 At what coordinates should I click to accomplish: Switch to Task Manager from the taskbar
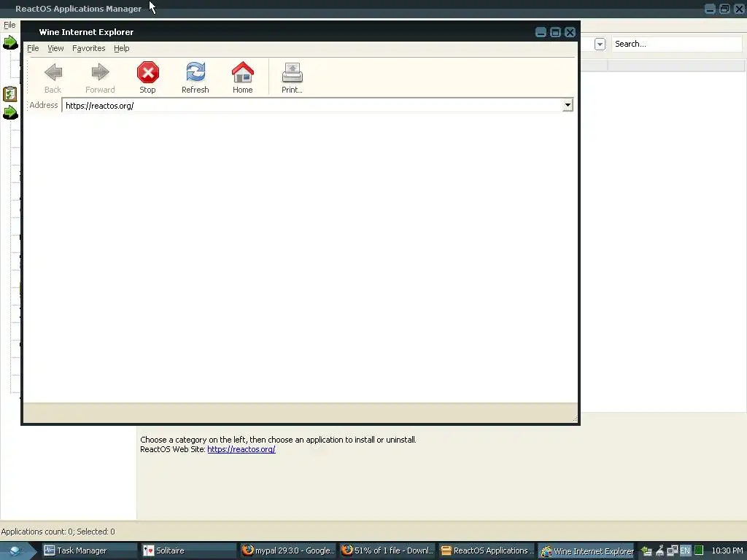coord(88,551)
